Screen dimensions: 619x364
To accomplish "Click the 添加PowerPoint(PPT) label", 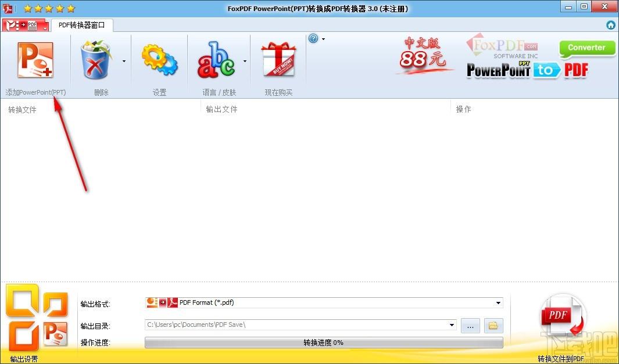I will pos(35,93).
